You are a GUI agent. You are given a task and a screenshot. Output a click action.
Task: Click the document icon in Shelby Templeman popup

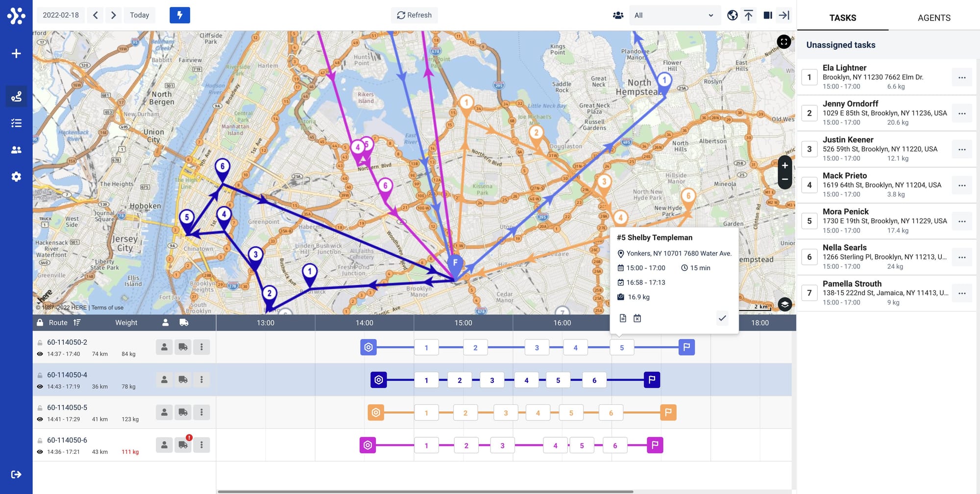(x=623, y=318)
